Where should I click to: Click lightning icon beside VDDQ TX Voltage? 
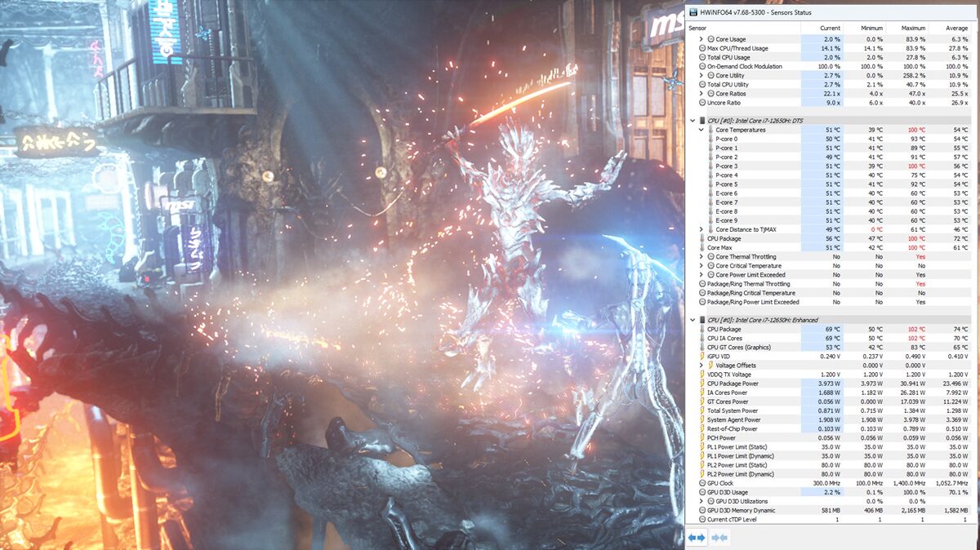(702, 375)
